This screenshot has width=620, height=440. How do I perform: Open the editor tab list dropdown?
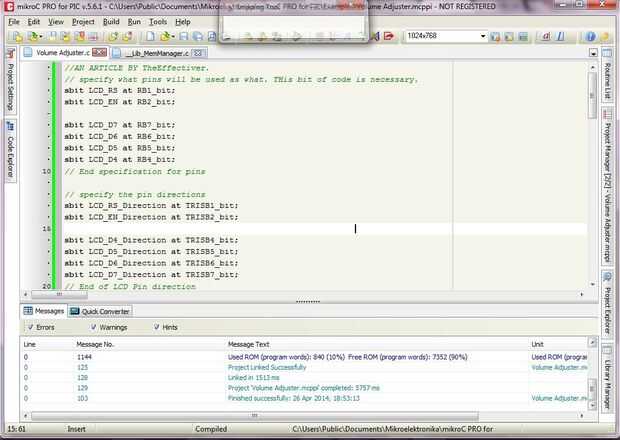[593, 53]
